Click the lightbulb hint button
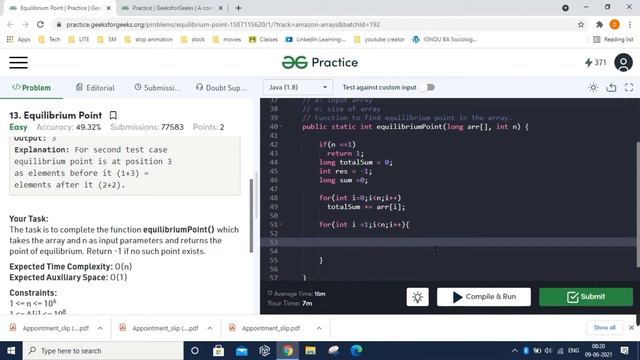This screenshot has height=360, width=640. coord(418,297)
